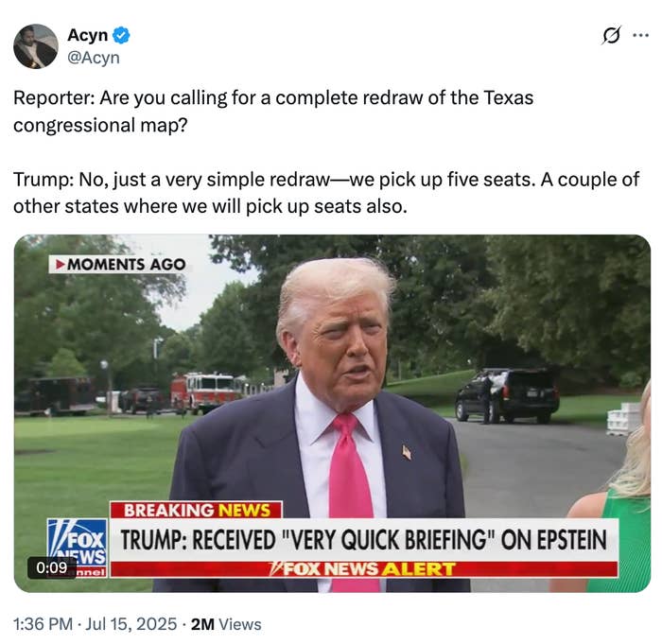Click the headline about "VERY QUICK BRIEFING" on Epstein
The width and height of the screenshot is (662, 644).
point(363,540)
